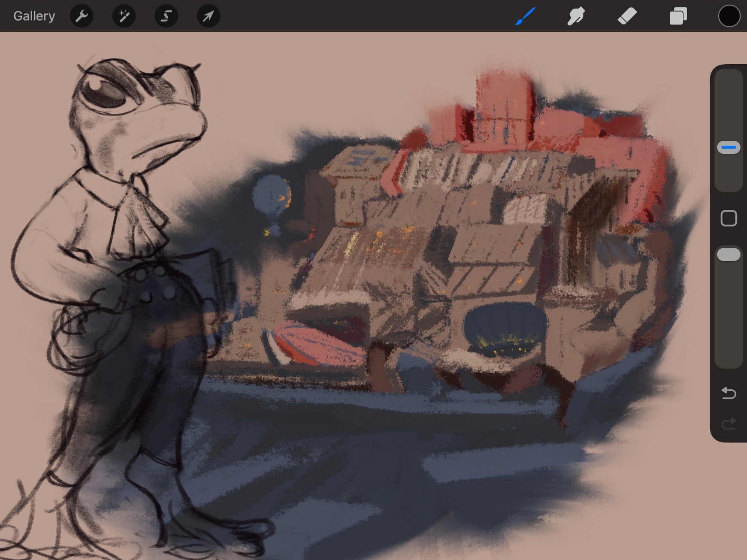Select the Smudge finger tool
The width and height of the screenshot is (747, 560).
(576, 16)
